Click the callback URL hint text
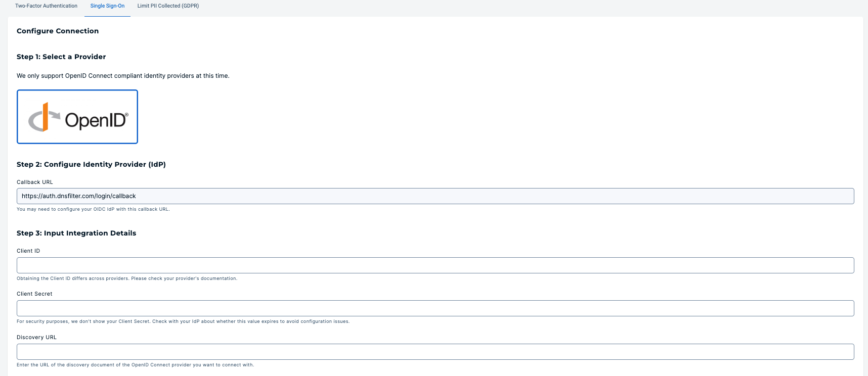The width and height of the screenshot is (868, 376). pyautogui.click(x=93, y=209)
